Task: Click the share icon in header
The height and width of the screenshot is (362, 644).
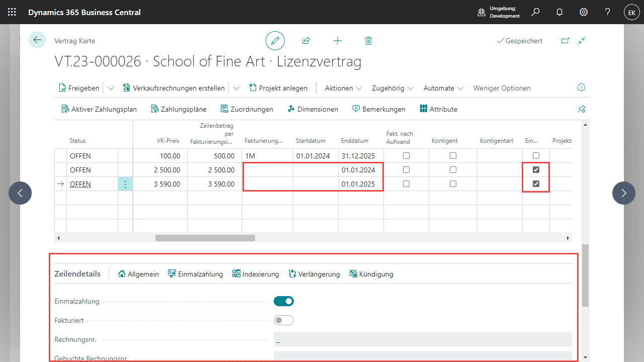Action: [x=306, y=41]
